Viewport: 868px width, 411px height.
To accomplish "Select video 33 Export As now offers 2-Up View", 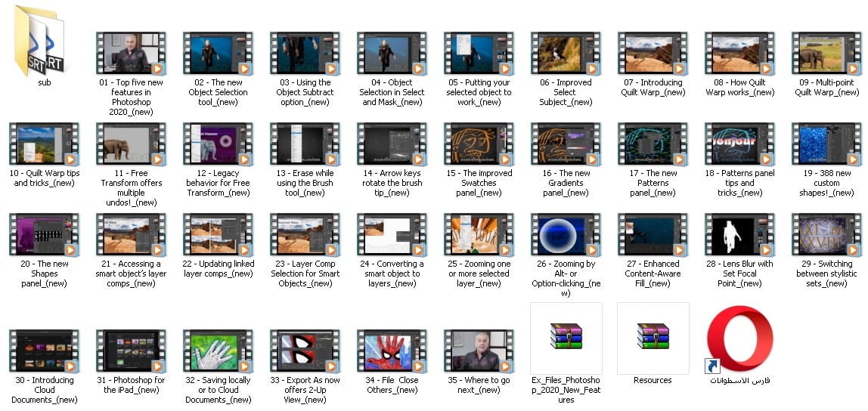I will [x=305, y=351].
